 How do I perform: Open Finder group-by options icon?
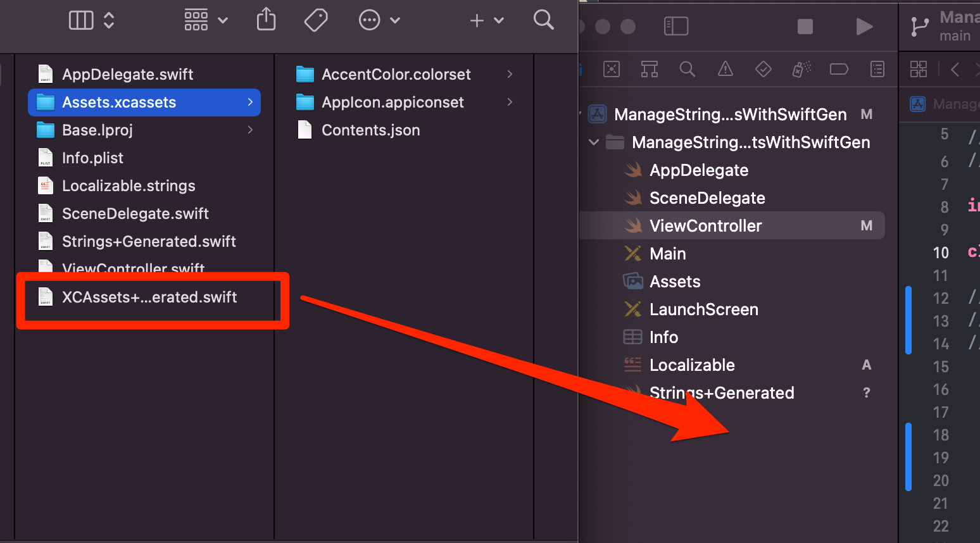(196, 20)
